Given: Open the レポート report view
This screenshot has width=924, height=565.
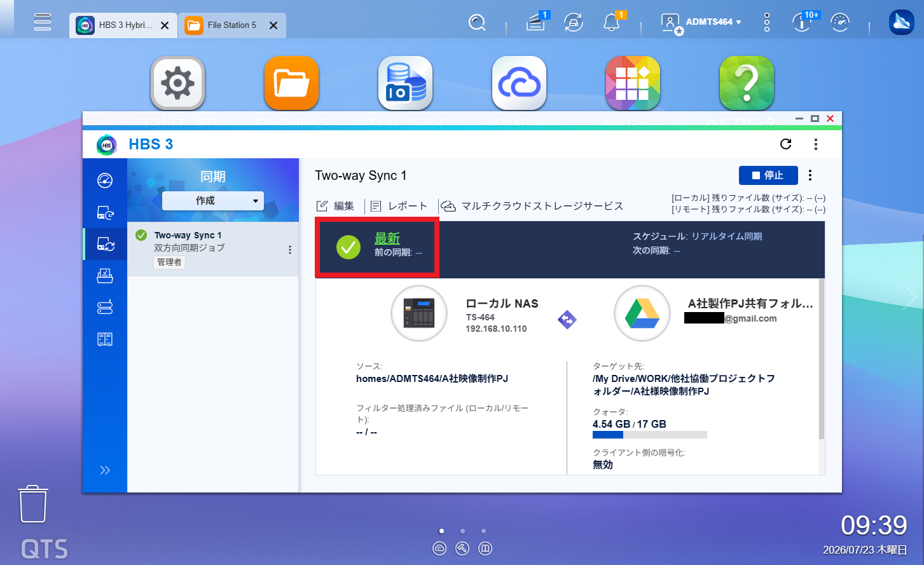Looking at the screenshot, I should pos(399,206).
